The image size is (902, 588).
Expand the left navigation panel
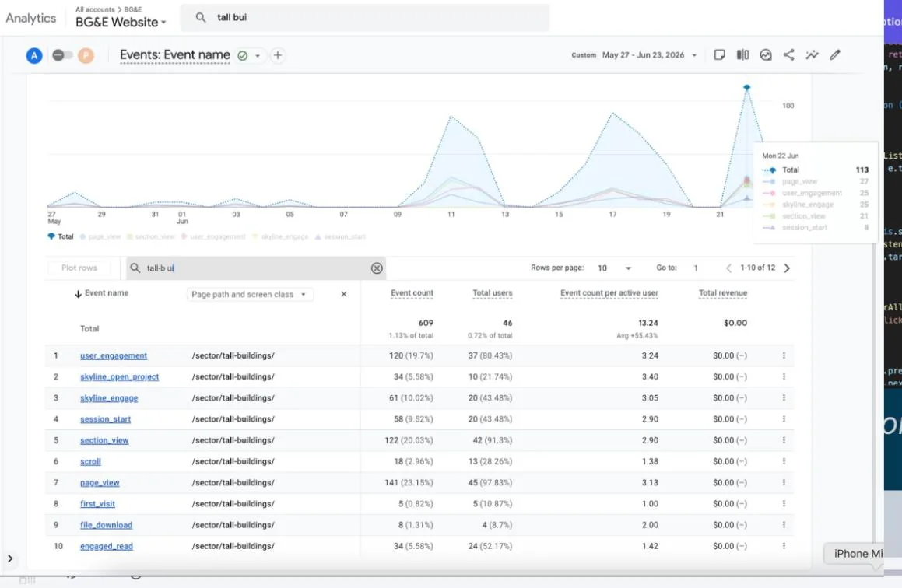(10, 558)
